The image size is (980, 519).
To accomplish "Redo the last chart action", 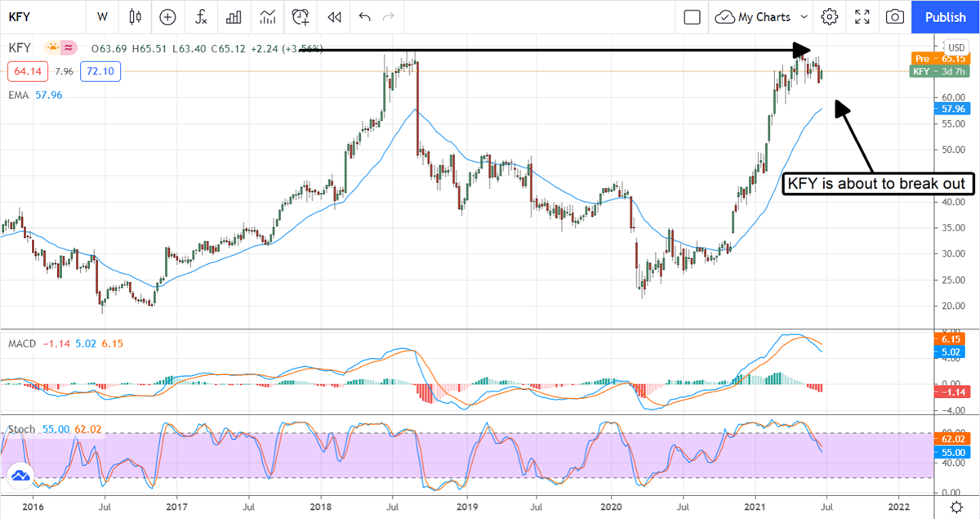I will pyautogui.click(x=389, y=16).
